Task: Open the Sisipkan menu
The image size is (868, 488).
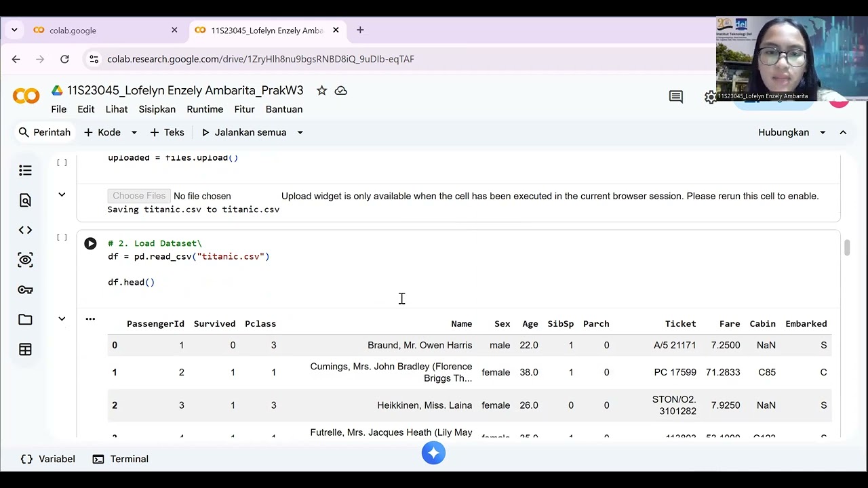Action: click(157, 109)
